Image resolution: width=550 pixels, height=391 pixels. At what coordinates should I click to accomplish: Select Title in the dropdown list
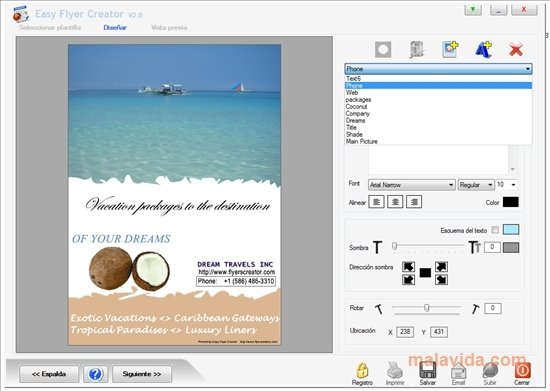pos(438,128)
